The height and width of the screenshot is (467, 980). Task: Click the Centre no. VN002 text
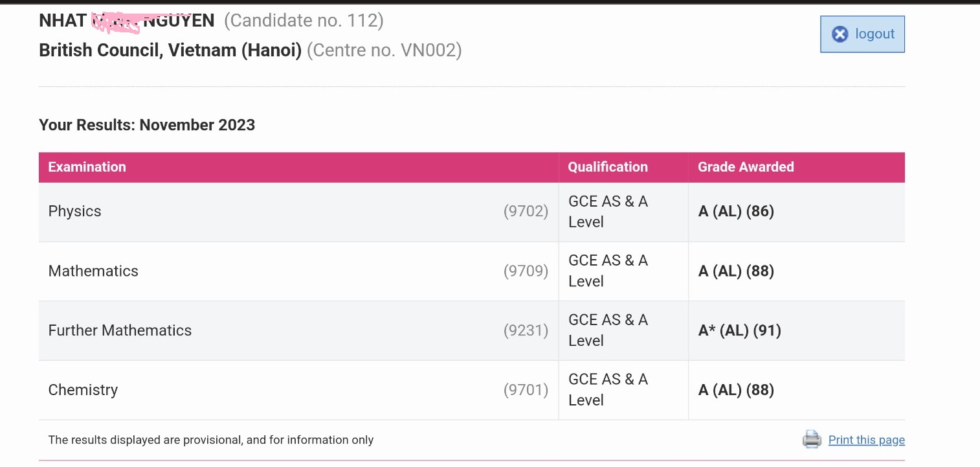coord(384,51)
